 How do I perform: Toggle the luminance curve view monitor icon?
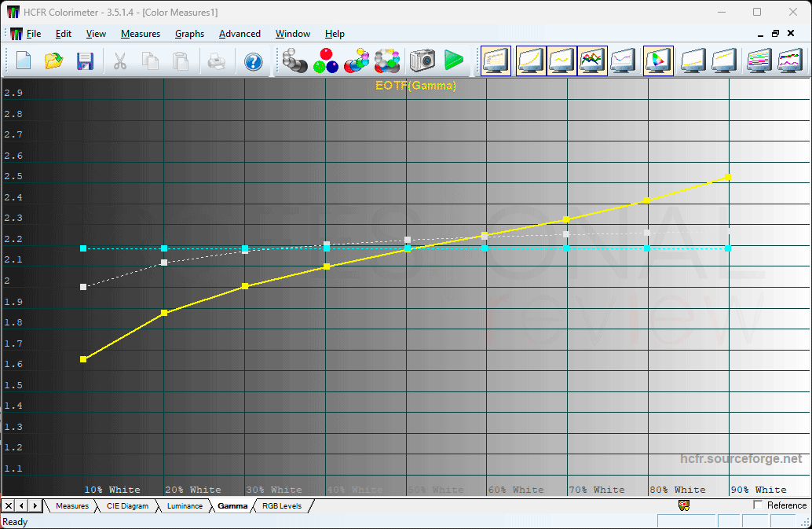coord(531,61)
